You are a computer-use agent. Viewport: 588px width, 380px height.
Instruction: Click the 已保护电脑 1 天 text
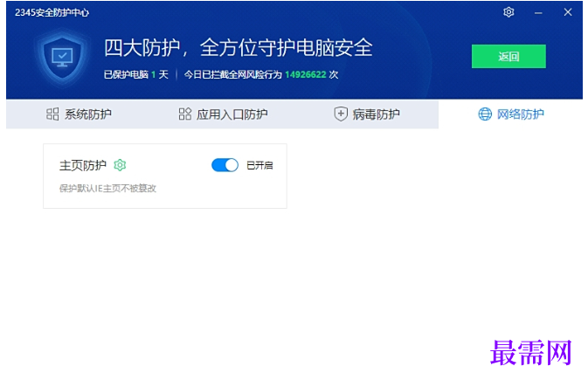(x=136, y=74)
